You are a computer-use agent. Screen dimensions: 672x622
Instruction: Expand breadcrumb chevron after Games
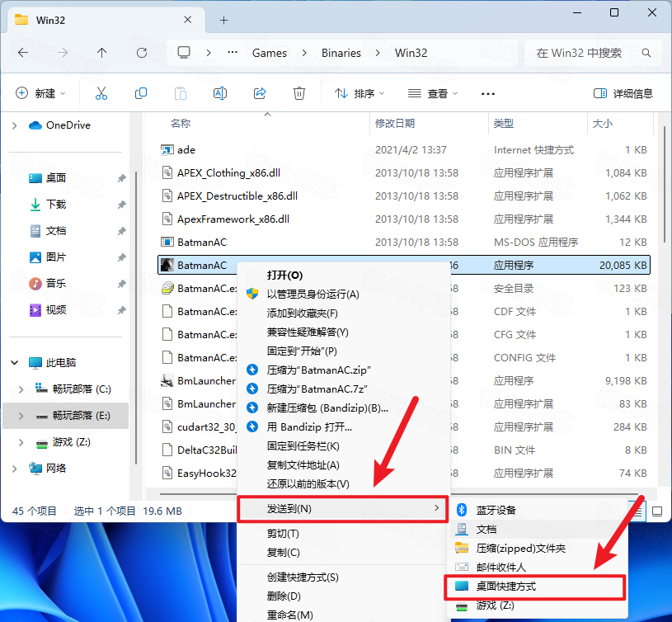coord(304,53)
